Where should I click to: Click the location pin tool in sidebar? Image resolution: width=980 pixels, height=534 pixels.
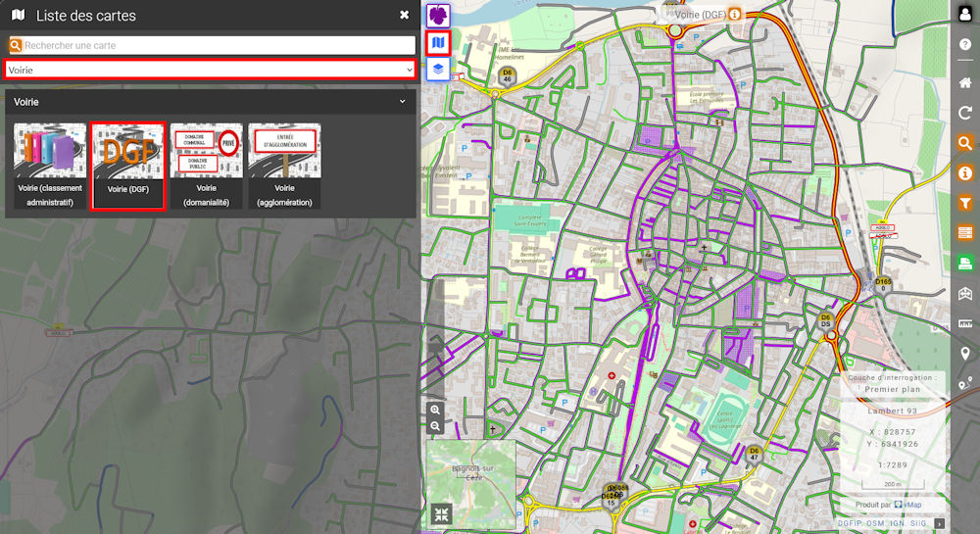point(965,354)
